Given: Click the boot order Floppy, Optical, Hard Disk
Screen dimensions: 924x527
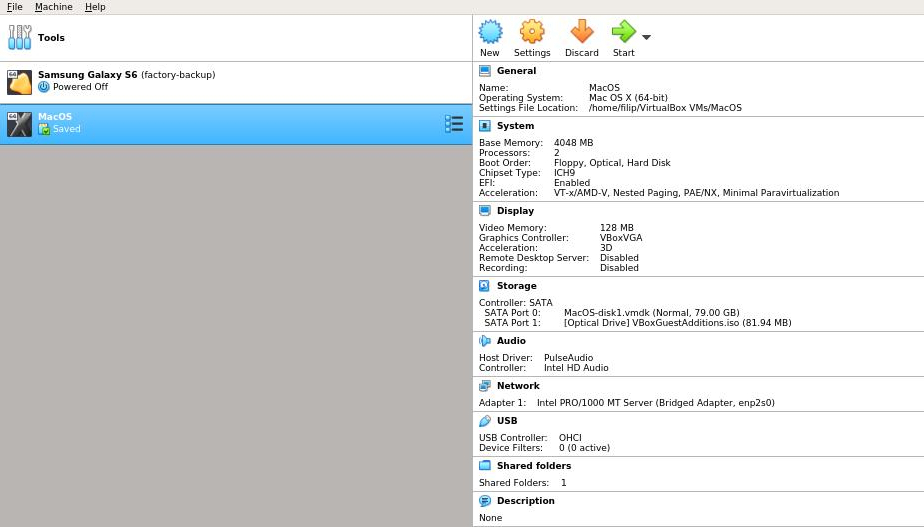Looking at the screenshot, I should 612,163.
